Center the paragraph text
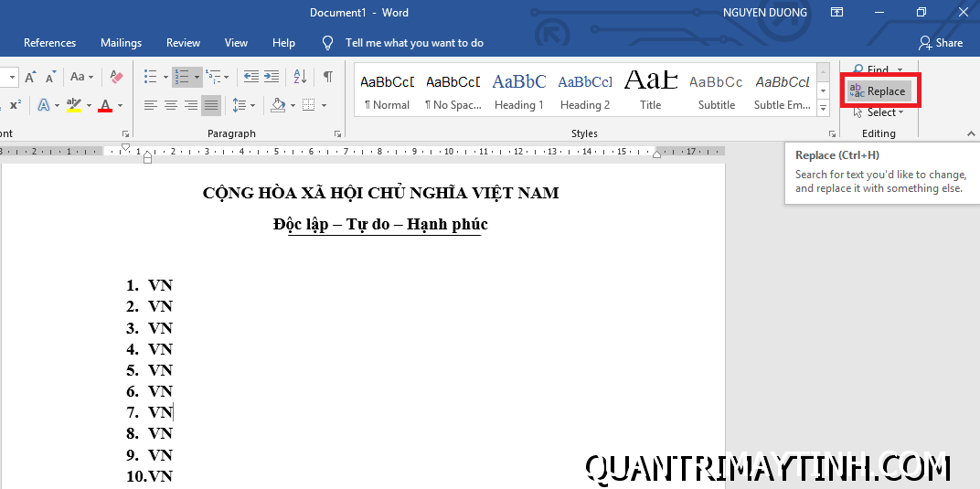Screen dimensions: 980x489 [x=171, y=105]
